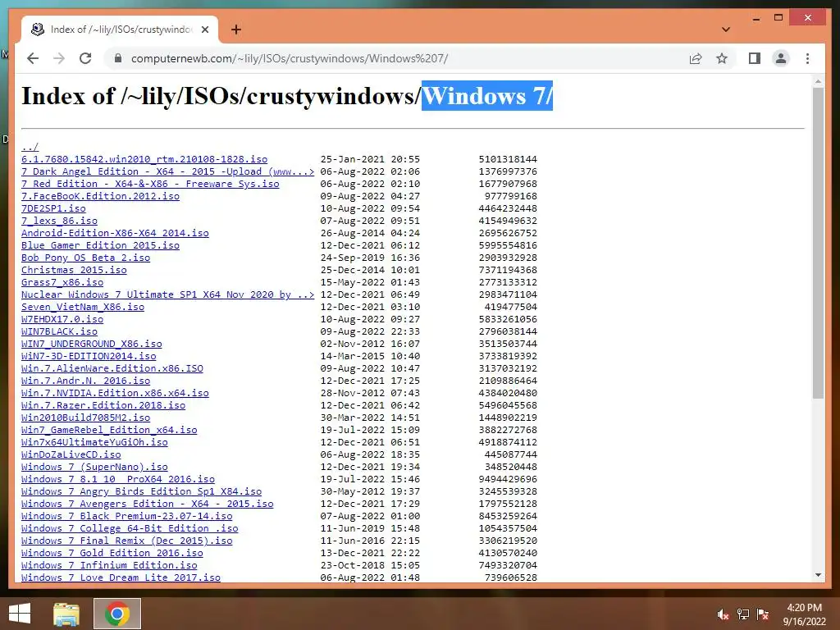Open Windows 7 8.1 10 ProX64 2016.iso link
The width and height of the screenshot is (840, 630).
pos(118,479)
